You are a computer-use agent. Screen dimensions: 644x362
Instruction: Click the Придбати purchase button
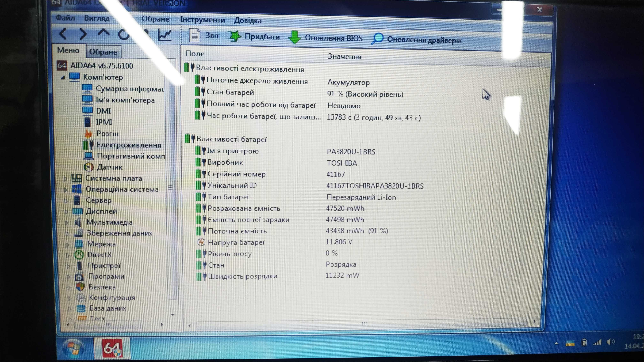(254, 37)
